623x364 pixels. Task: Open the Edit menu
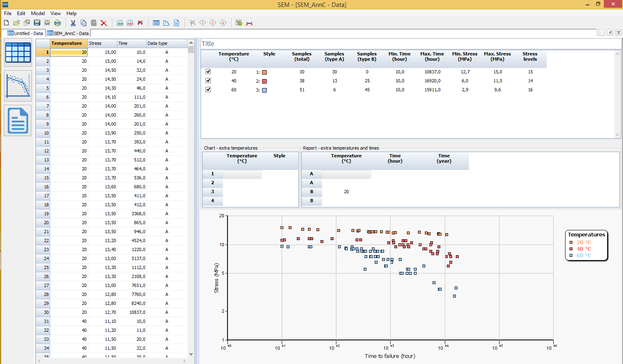click(21, 13)
